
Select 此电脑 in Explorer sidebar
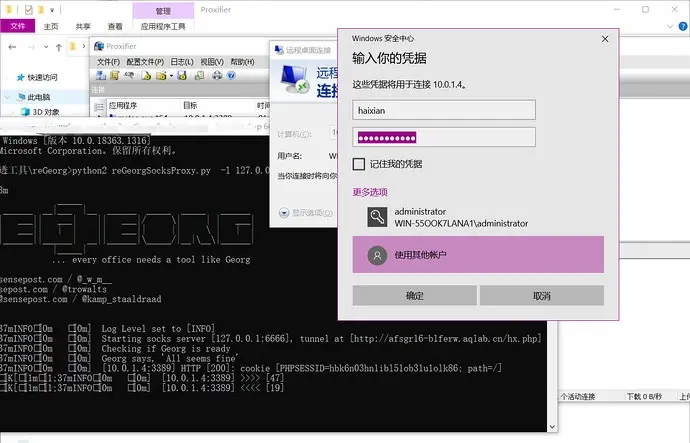pyautogui.click(x=40, y=97)
